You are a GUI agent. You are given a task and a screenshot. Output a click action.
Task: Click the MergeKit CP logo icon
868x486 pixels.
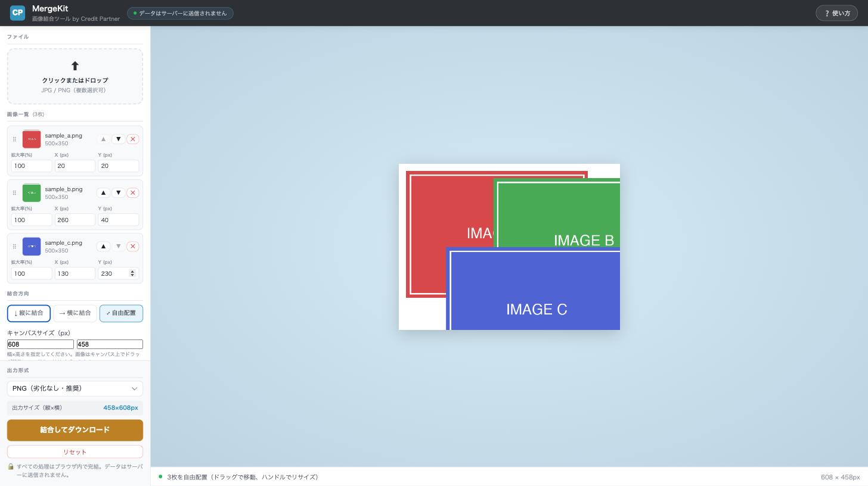18,13
